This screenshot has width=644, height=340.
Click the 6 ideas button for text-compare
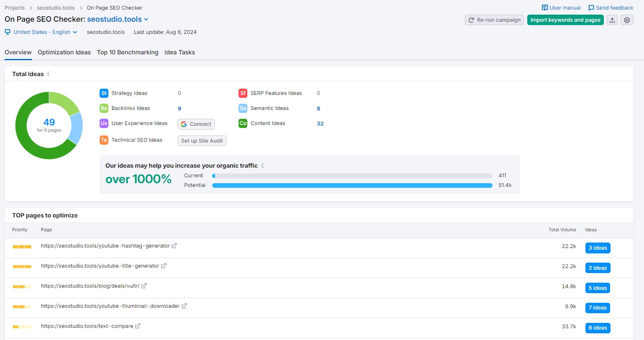(598, 328)
